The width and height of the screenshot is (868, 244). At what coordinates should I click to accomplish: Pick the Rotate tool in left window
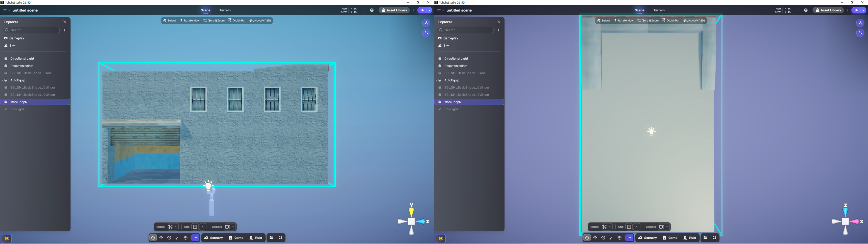(x=169, y=238)
